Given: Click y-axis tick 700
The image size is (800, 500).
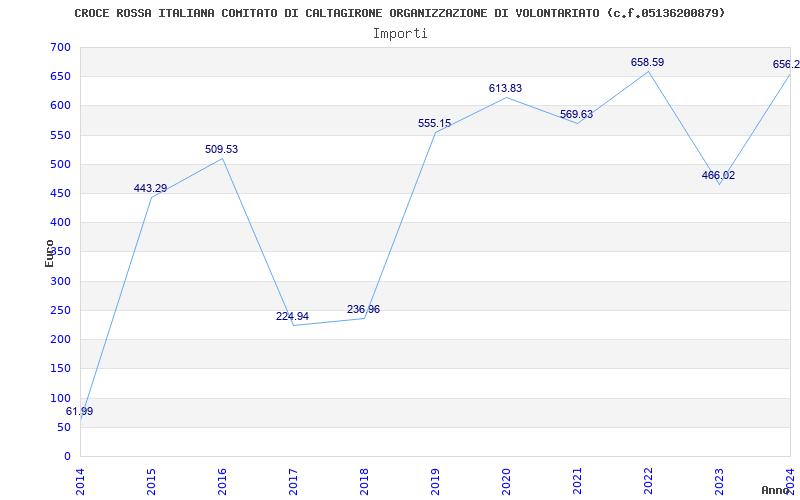Looking at the screenshot, I should tap(60, 47).
